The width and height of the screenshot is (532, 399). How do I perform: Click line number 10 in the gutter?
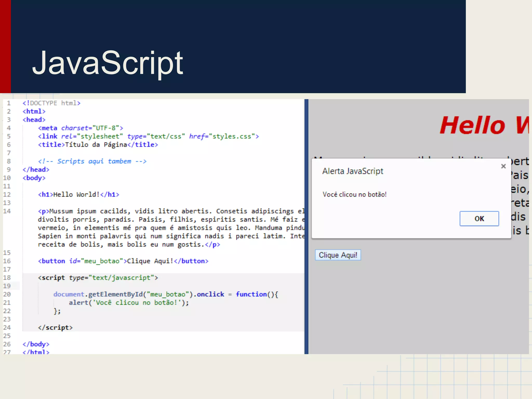click(x=7, y=178)
